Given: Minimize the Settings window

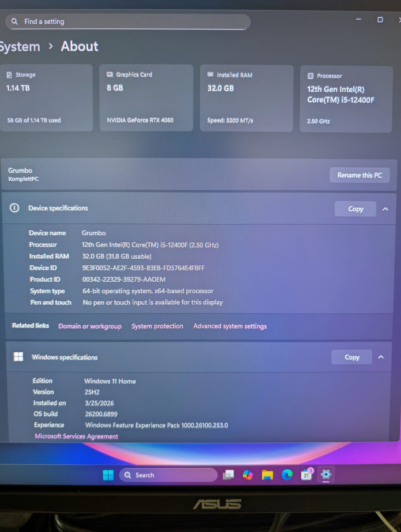Looking at the screenshot, I should 358,19.
